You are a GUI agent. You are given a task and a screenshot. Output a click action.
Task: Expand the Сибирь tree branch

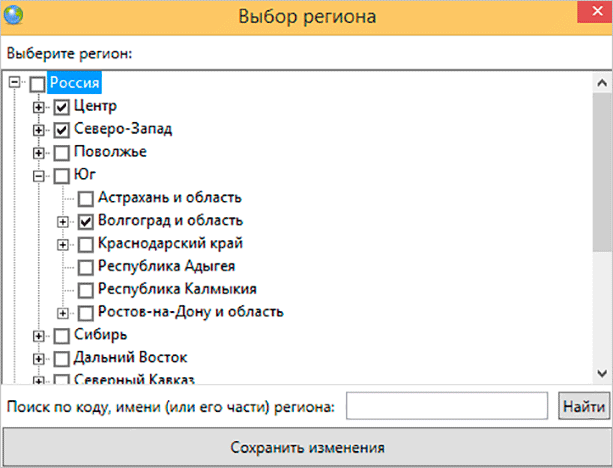coord(39,335)
